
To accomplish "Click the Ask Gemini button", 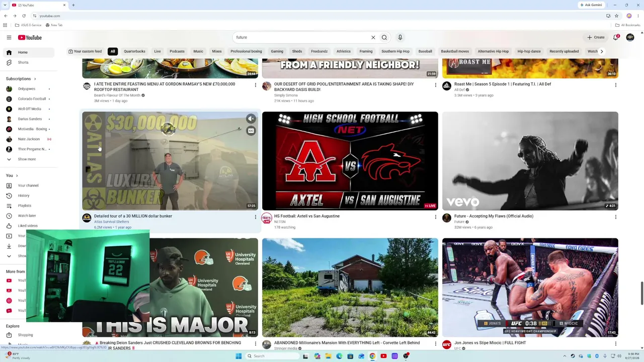I will point(591,5).
